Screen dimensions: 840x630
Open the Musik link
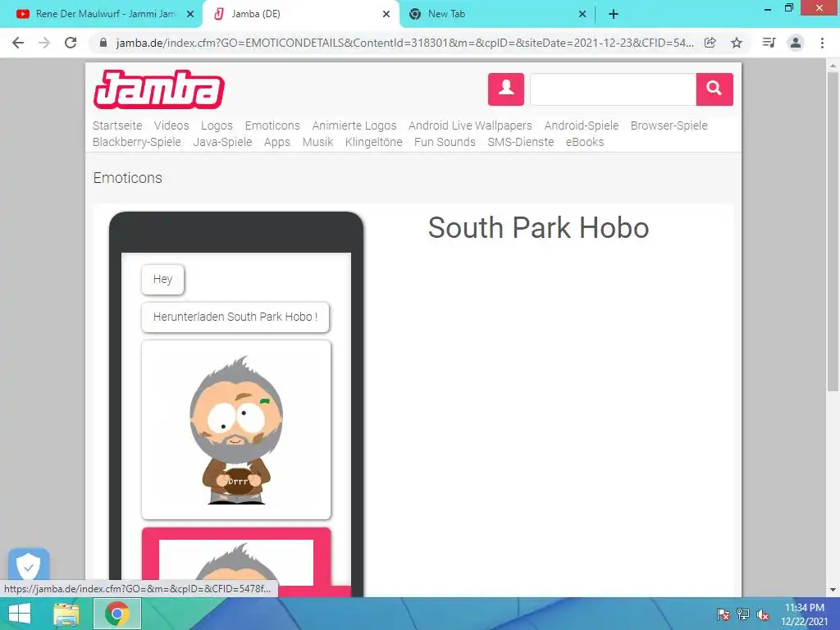317,142
